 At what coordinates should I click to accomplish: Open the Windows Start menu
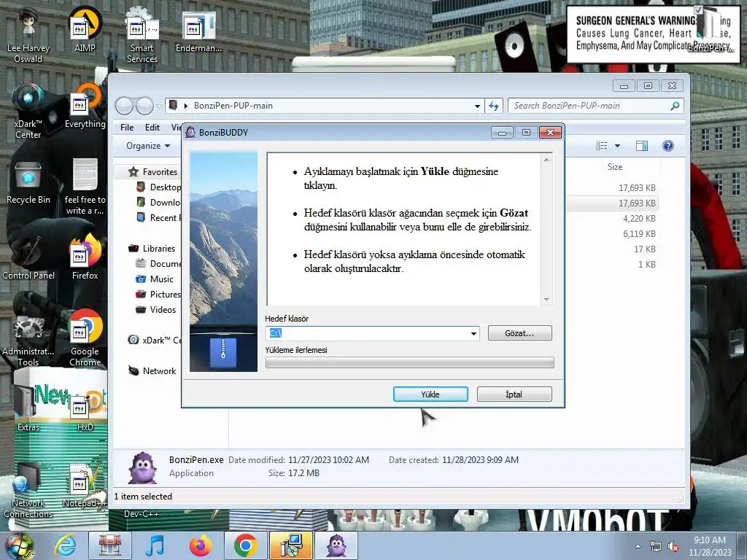pyautogui.click(x=20, y=545)
